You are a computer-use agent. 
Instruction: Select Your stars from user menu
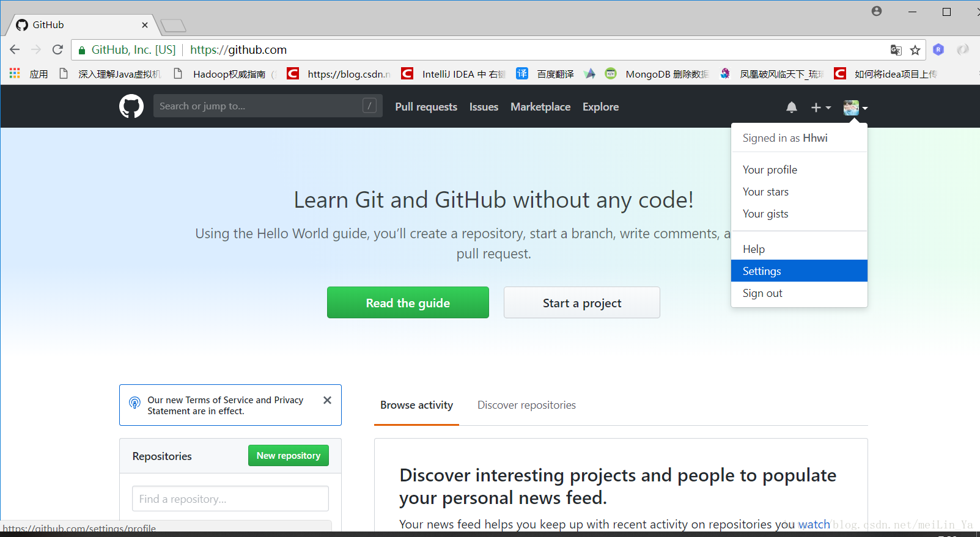point(799,192)
